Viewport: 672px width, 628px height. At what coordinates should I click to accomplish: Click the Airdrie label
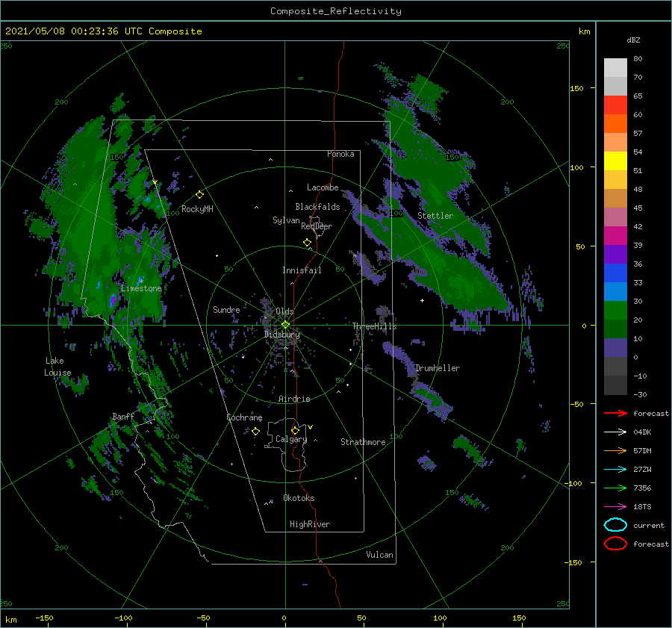[x=294, y=399]
